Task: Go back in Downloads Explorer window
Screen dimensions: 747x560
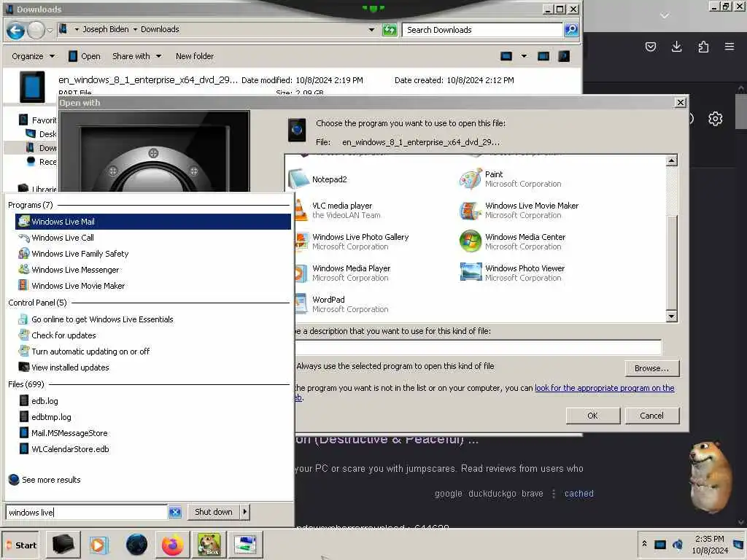Action: (x=15, y=31)
